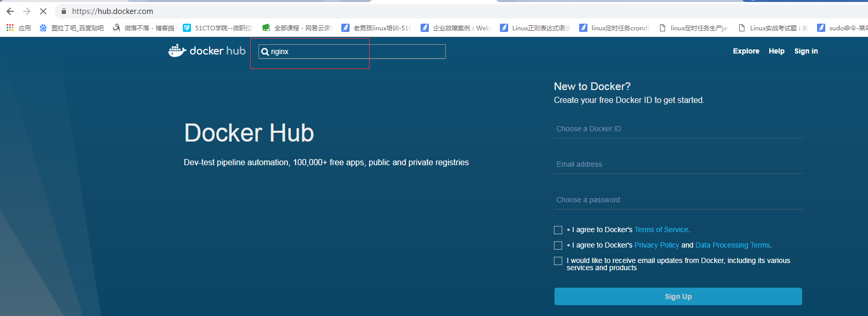The image size is (868, 316).
Task: Click Create your free Docker ID text
Action: [629, 100]
